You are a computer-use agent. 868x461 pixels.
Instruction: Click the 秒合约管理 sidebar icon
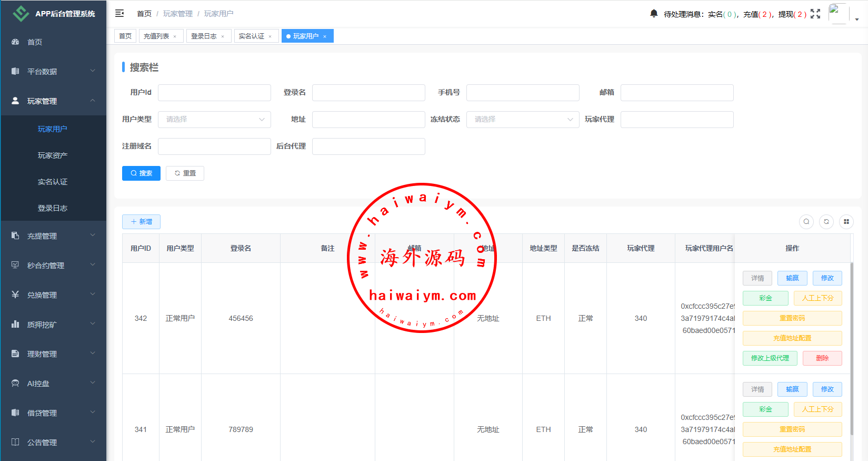15,265
